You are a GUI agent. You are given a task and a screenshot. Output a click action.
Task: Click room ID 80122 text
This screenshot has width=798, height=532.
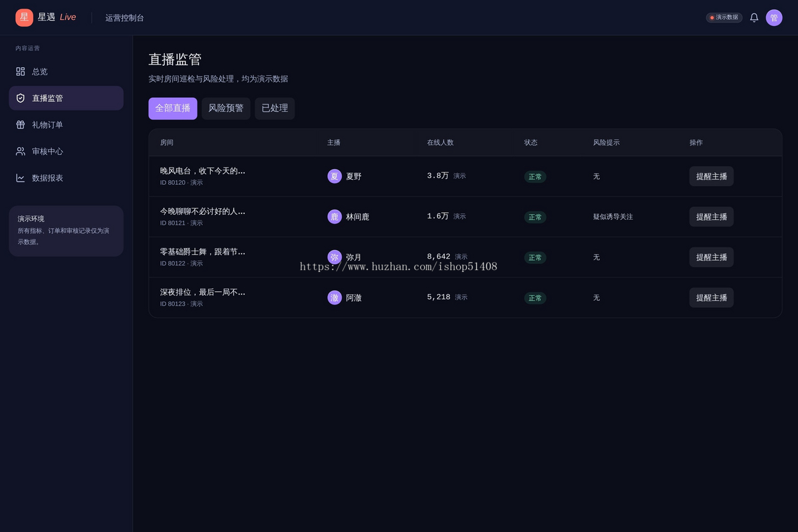(182, 264)
